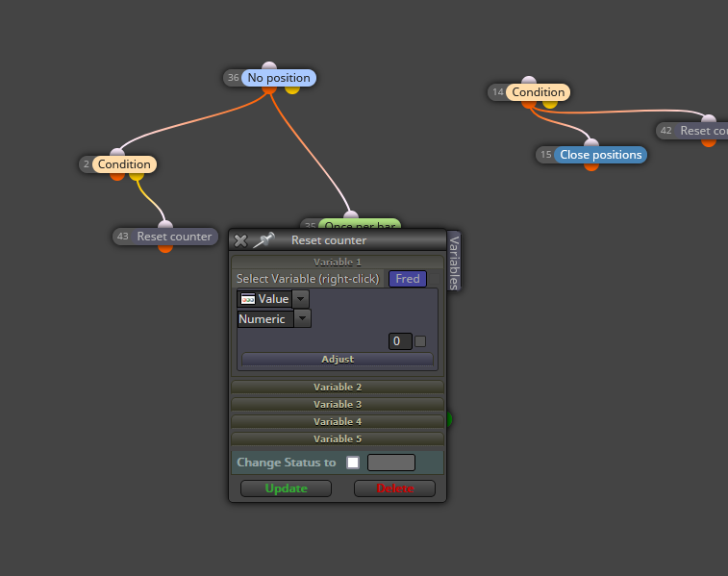Click the Adjust button
The width and height of the screenshot is (728, 576).
[x=338, y=360]
